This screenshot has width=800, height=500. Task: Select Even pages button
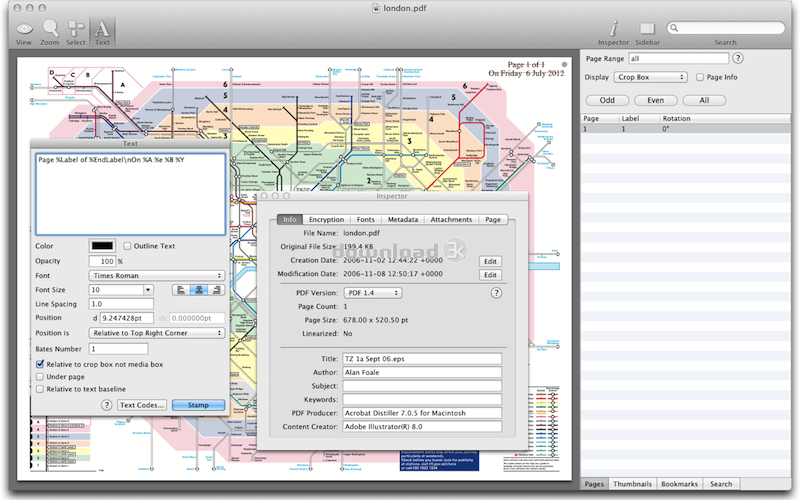[x=656, y=101]
